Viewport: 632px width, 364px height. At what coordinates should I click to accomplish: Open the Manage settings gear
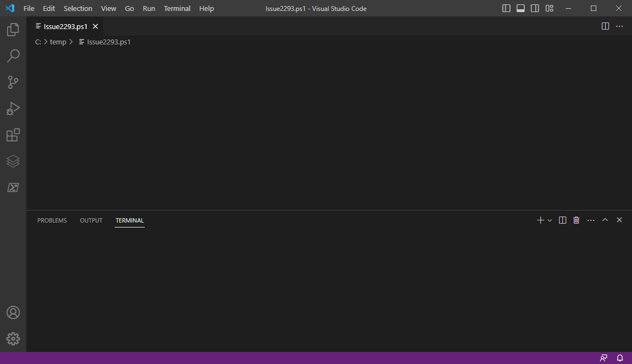(13, 339)
